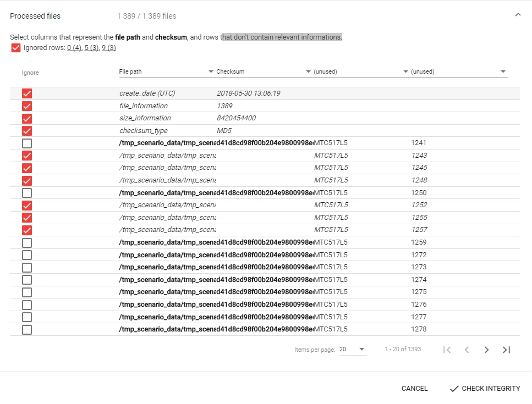The width and height of the screenshot is (532, 404).
Task: Open the Checksum column dropdown
Action: point(264,71)
